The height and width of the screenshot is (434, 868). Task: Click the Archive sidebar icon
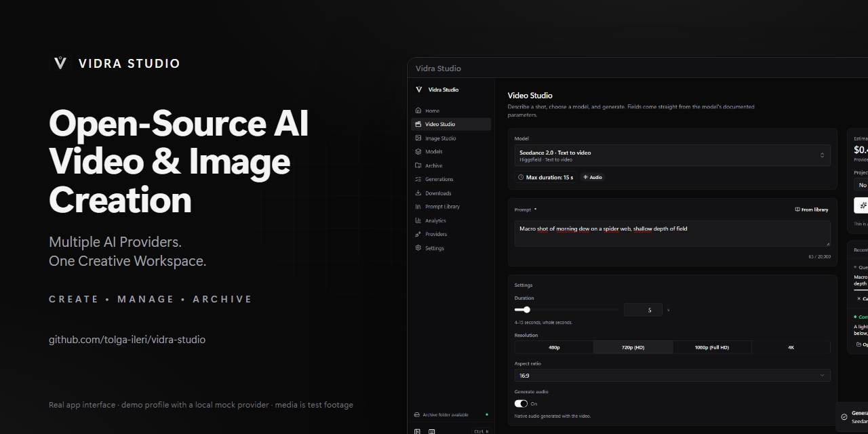(x=418, y=165)
